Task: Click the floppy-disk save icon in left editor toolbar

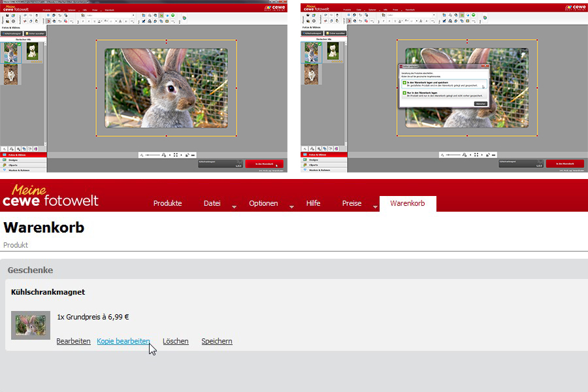Action: [7, 16]
